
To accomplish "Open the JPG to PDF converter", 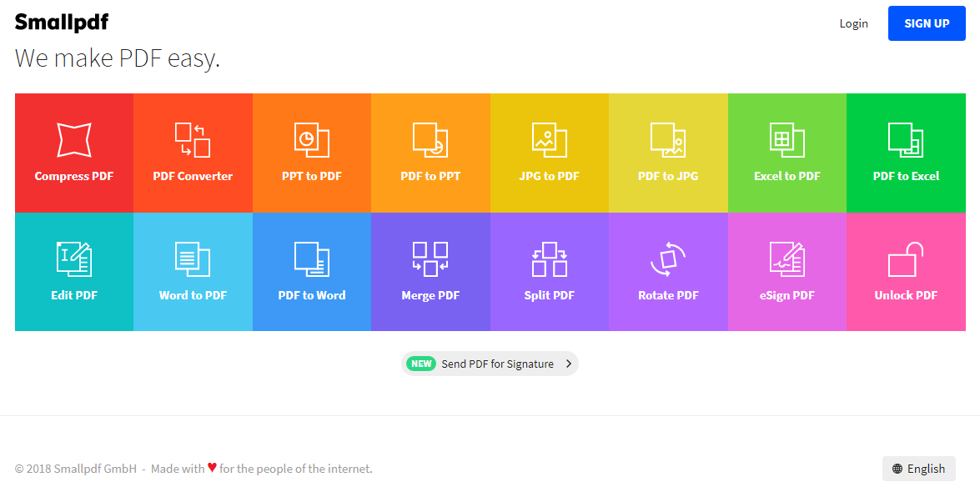I will coord(549,153).
